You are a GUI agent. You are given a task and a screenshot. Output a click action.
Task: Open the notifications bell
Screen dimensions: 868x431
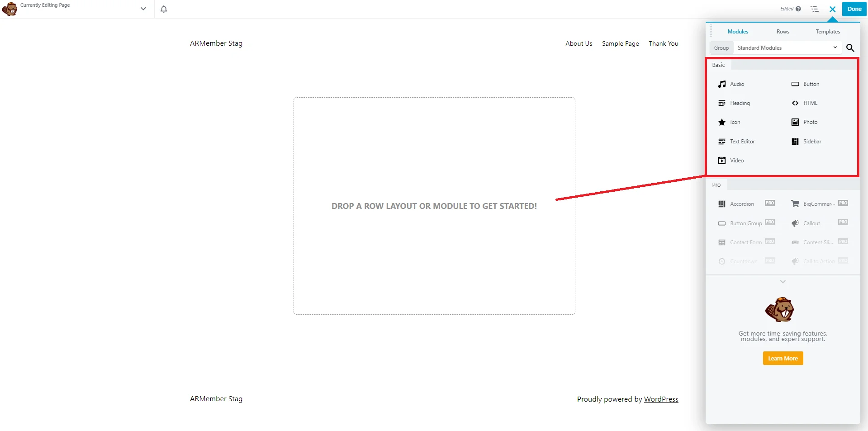point(164,9)
